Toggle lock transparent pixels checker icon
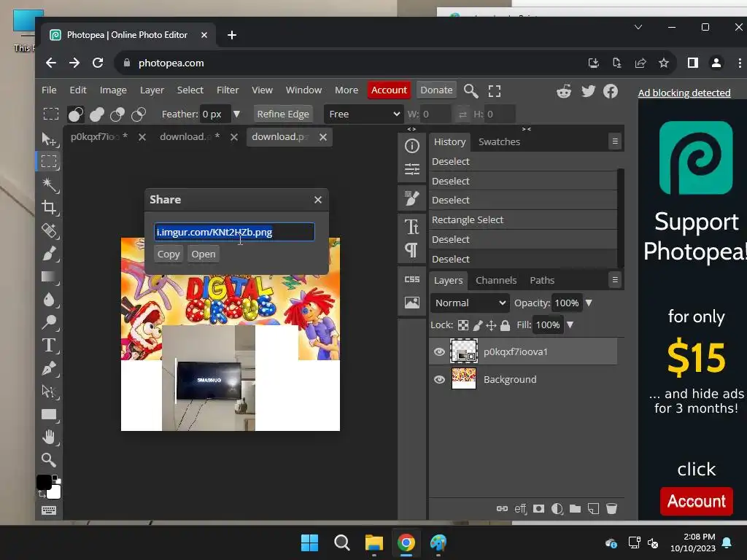Image resolution: width=747 pixels, height=560 pixels. [x=463, y=325]
